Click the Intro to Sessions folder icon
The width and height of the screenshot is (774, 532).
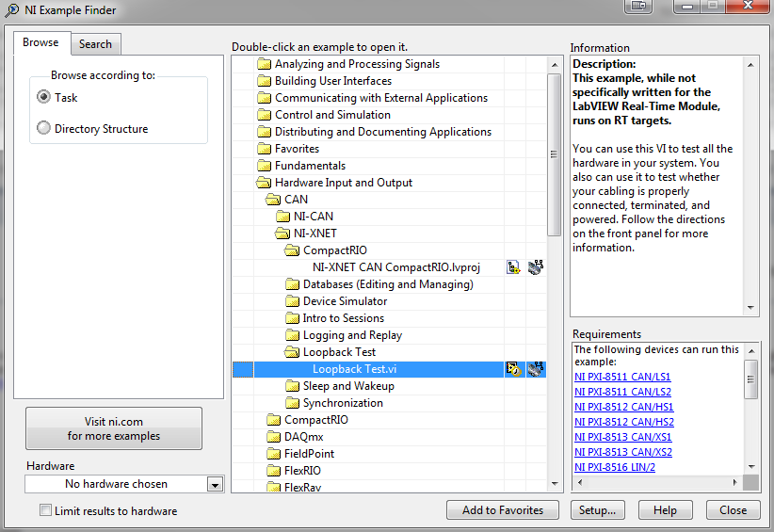[x=292, y=318]
